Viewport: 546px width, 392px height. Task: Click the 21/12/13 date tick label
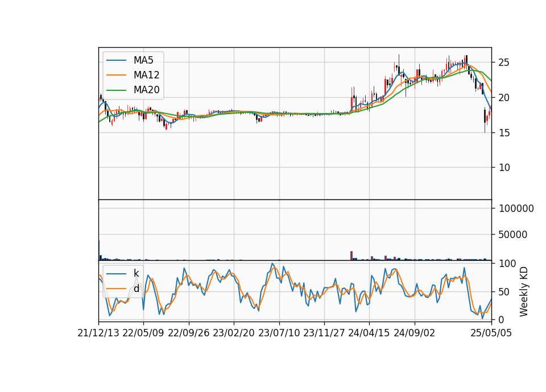pyautogui.click(x=98, y=333)
